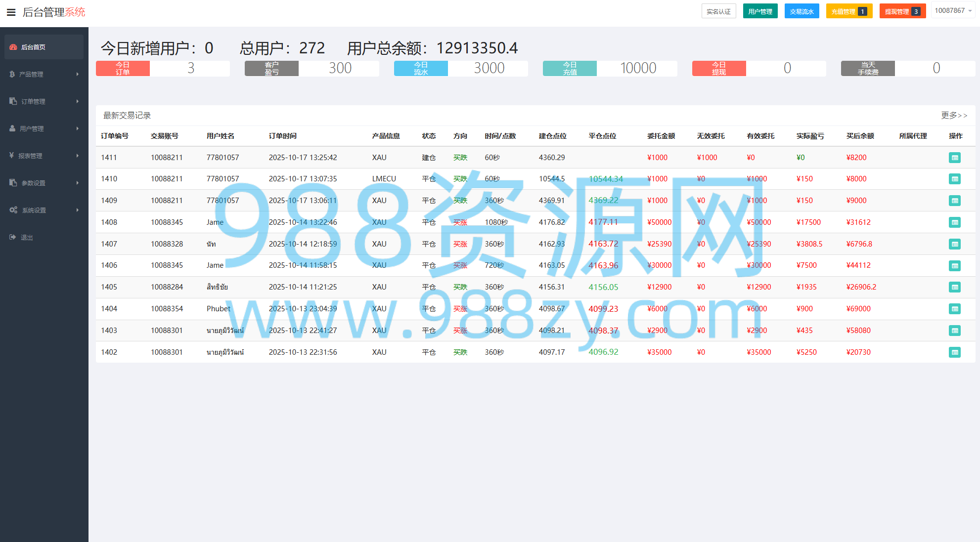Viewport: 980px width, 542px height.
Task: Open details icon for order 1411
Action: click(955, 158)
